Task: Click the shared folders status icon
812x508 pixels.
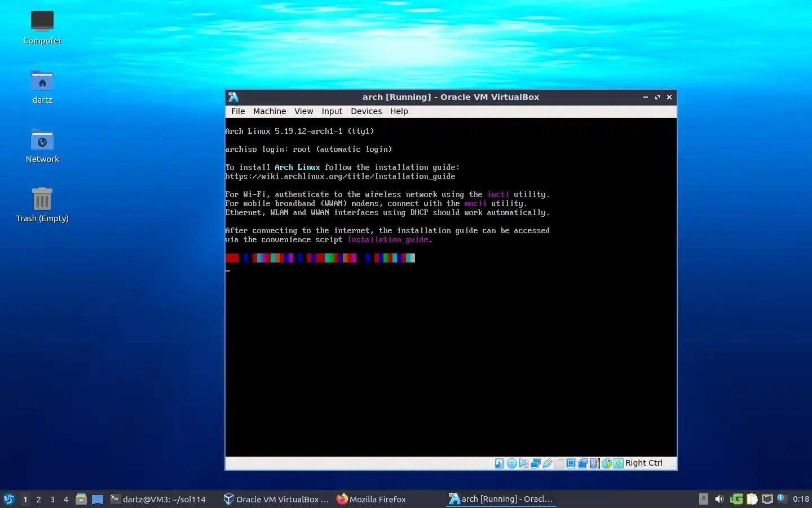Action: coord(559,463)
